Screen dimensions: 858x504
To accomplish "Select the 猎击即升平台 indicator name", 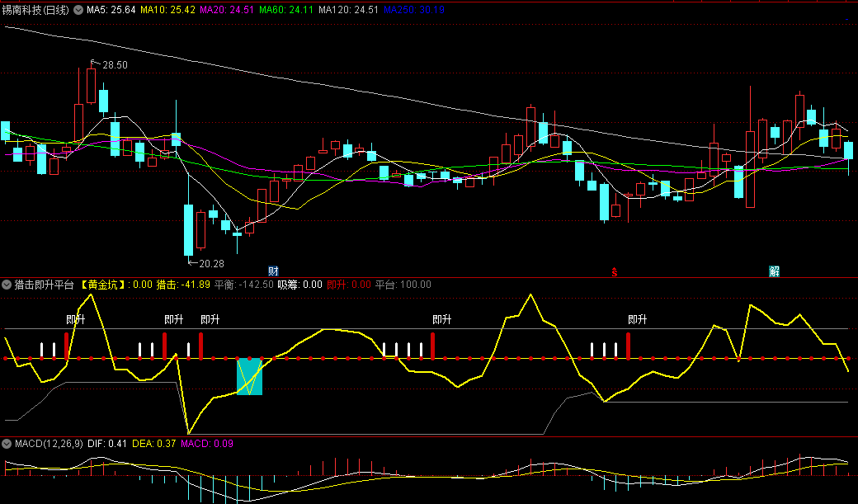I will point(44,285).
